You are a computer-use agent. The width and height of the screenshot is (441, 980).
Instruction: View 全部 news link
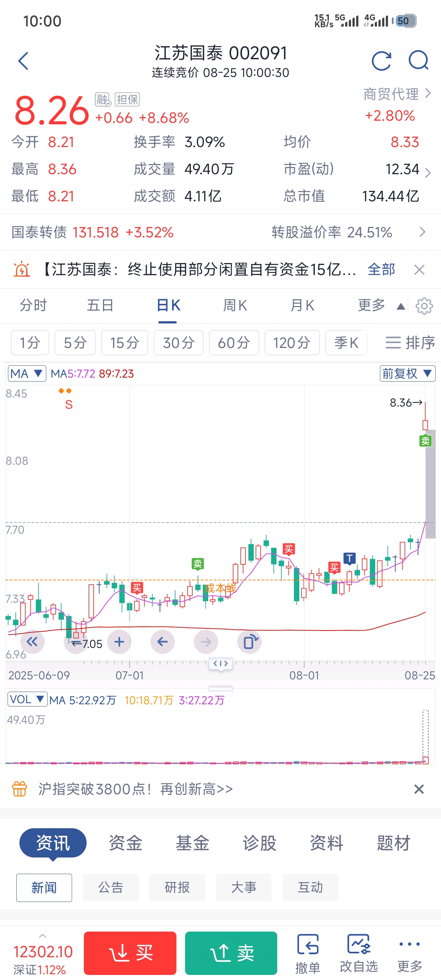381,269
